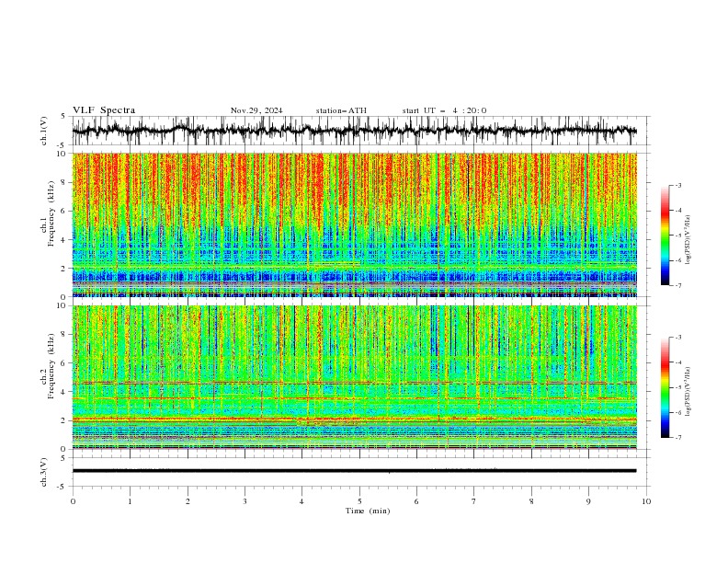Click the ch.1 spectrogram panel
The height and width of the screenshot is (563, 728).
point(354,224)
